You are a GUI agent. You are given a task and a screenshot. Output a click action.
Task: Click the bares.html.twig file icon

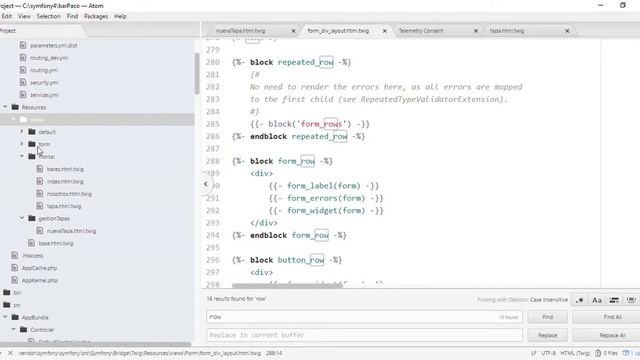point(40,169)
